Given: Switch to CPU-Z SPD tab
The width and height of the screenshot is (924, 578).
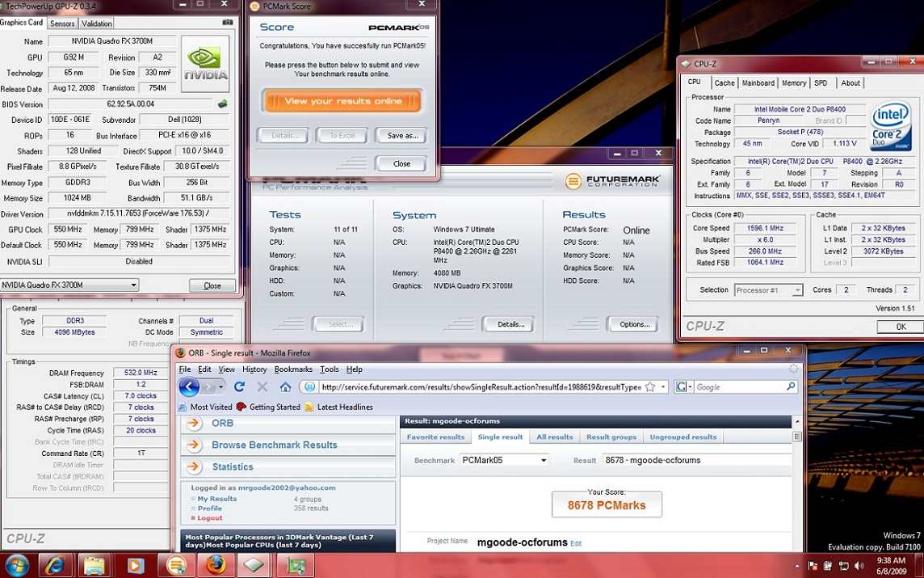Looking at the screenshot, I should [821, 83].
